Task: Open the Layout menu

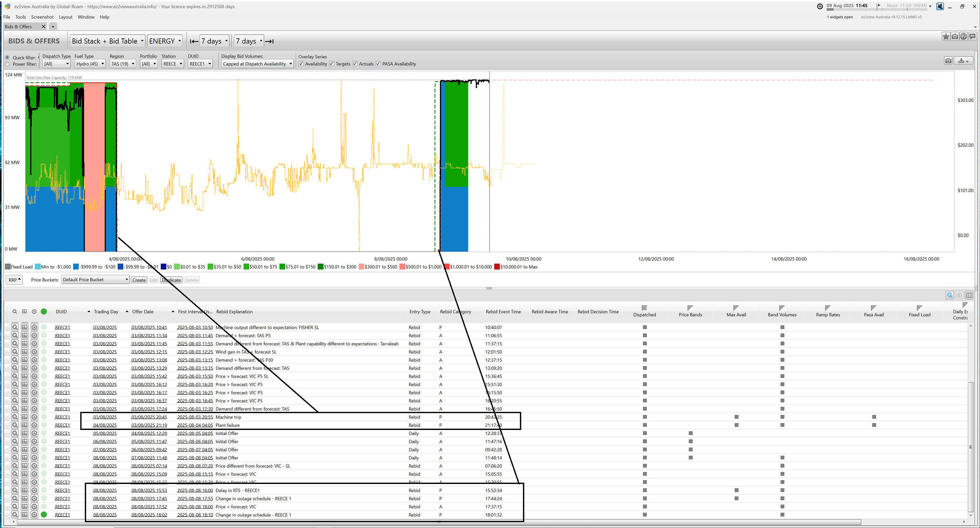Action: (65, 17)
